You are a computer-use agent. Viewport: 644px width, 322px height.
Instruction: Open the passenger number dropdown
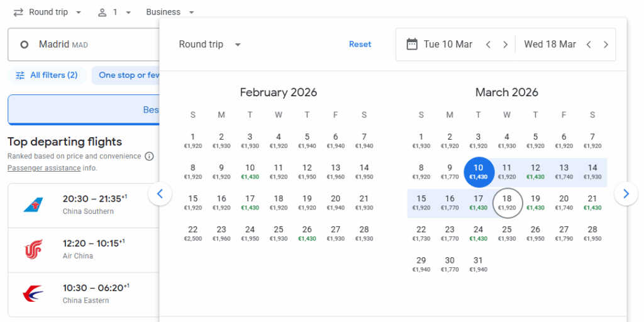coord(114,13)
